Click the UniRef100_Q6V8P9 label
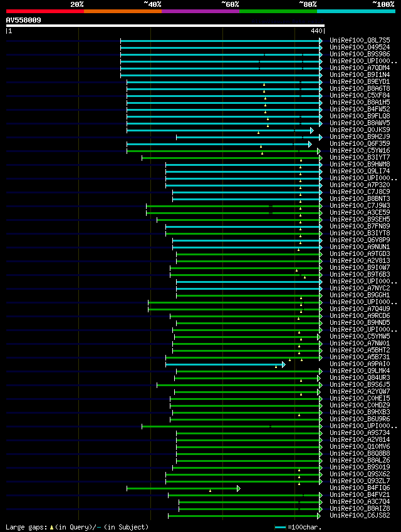401x532 pixels. click(x=360, y=240)
